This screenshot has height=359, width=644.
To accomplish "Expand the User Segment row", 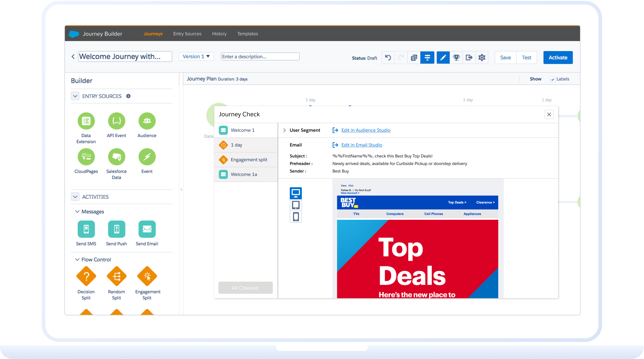I will coord(284,130).
